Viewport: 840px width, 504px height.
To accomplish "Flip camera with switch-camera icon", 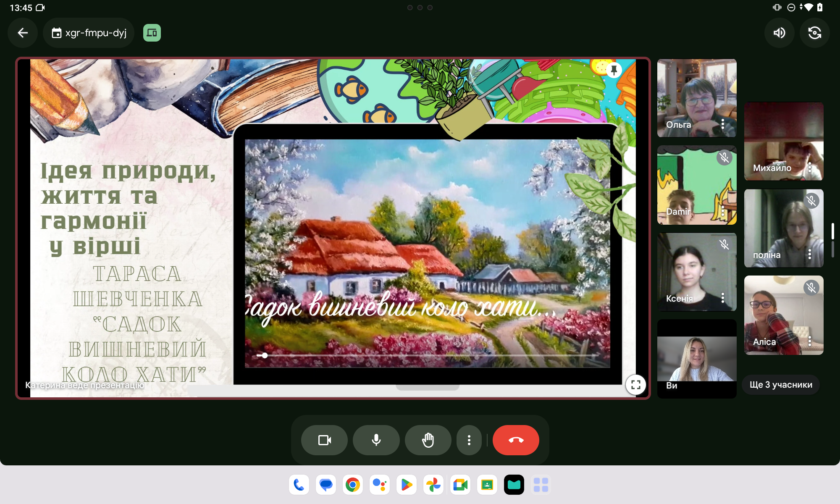I will [814, 33].
